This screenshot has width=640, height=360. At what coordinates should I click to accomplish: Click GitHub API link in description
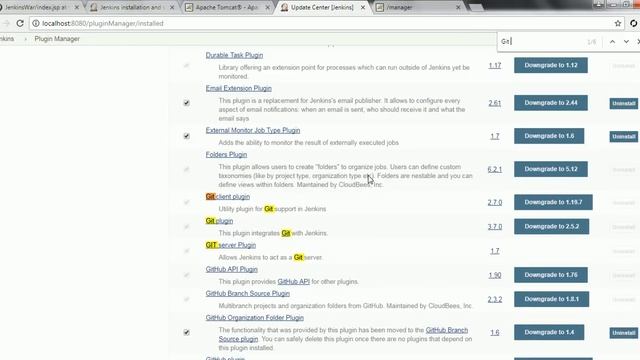(293, 282)
